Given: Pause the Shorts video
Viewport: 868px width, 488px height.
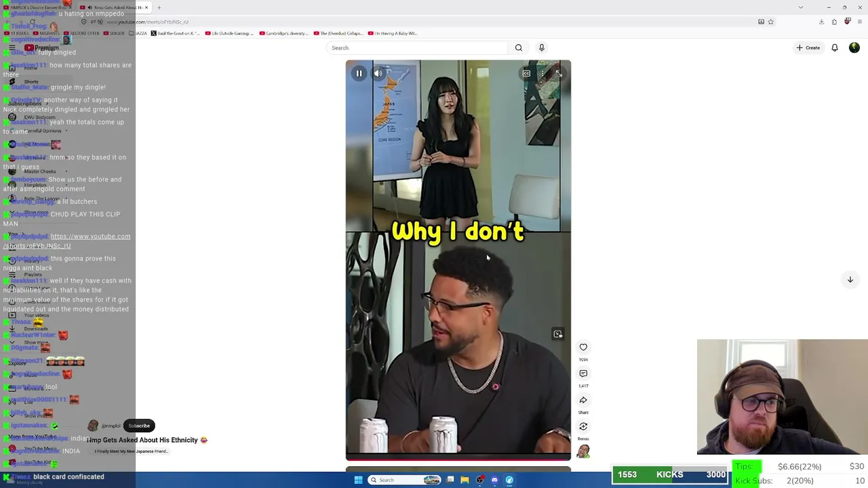Looking at the screenshot, I should [359, 73].
